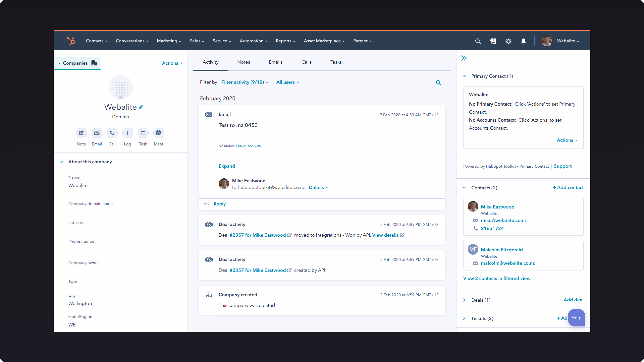Click the user avatar in the top bar
644x362 pixels.
click(x=547, y=41)
